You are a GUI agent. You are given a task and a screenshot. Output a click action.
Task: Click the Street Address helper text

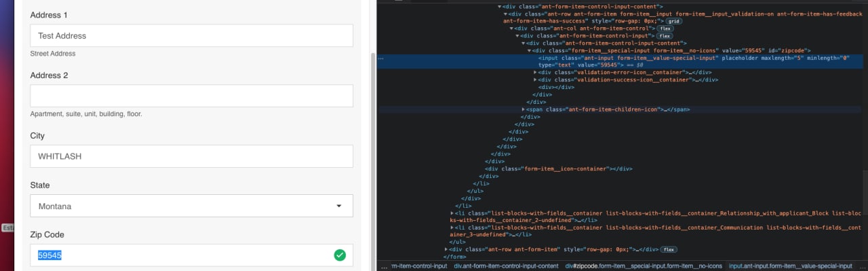(x=53, y=54)
